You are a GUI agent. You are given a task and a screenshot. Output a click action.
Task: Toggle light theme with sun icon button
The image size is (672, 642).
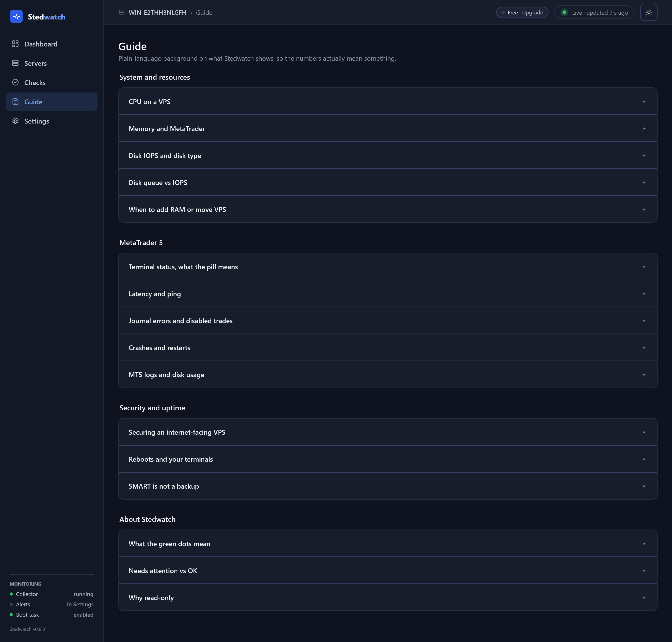649,12
